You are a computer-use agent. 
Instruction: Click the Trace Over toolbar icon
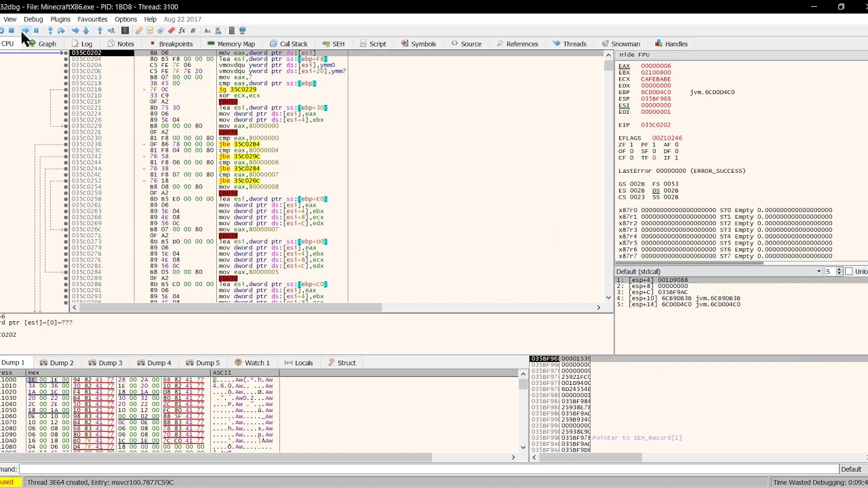tap(85, 30)
